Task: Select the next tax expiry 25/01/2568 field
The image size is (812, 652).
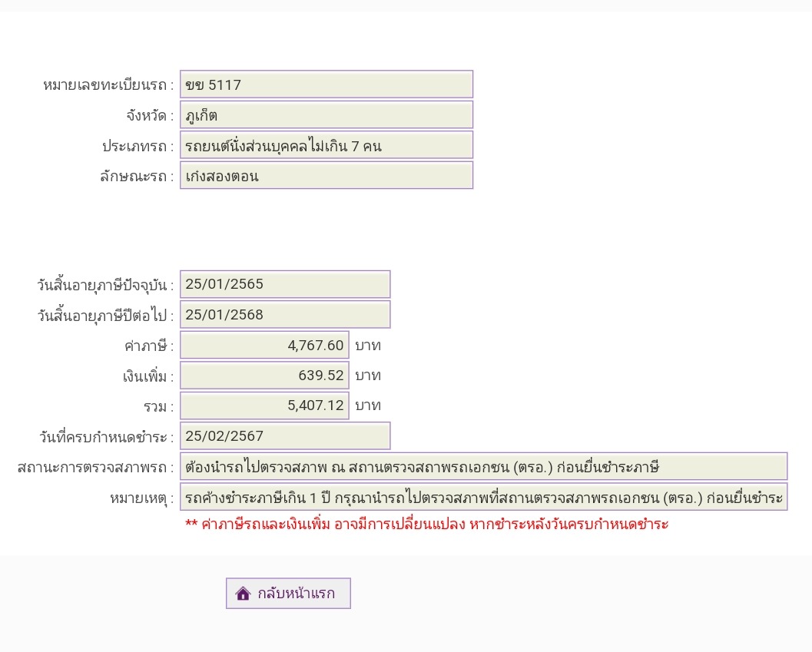Action: (x=285, y=314)
